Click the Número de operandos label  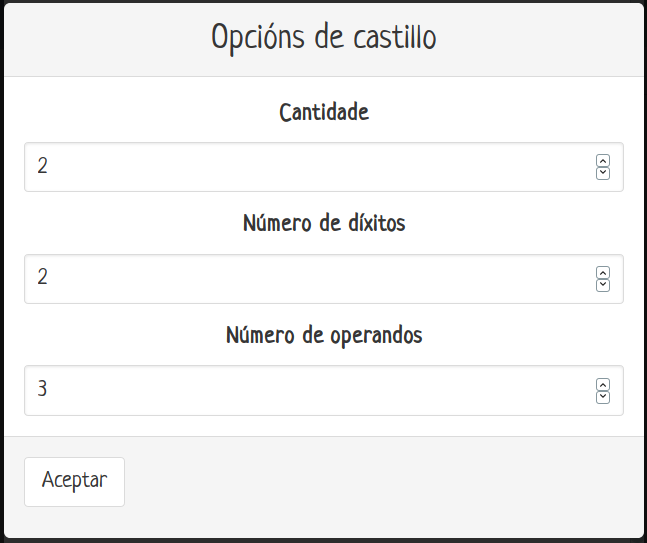(x=324, y=335)
